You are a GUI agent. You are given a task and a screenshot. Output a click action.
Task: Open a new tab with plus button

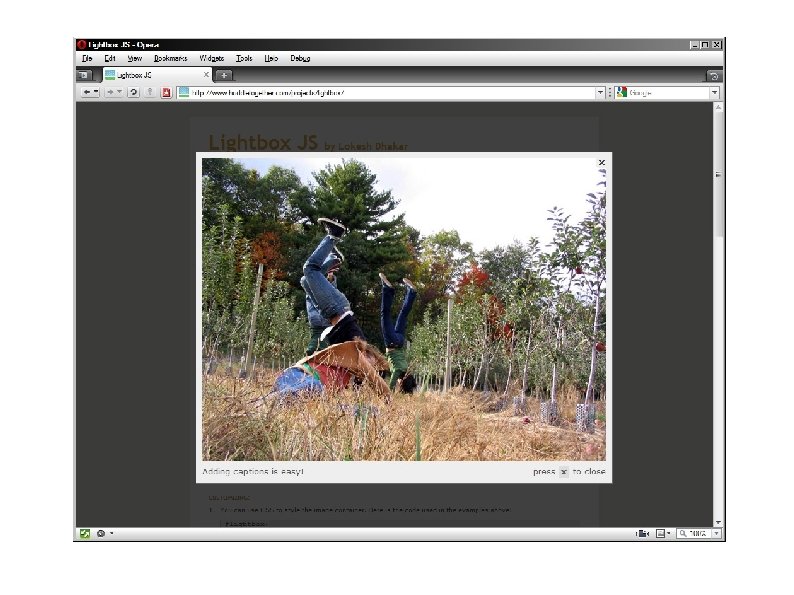point(224,75)
